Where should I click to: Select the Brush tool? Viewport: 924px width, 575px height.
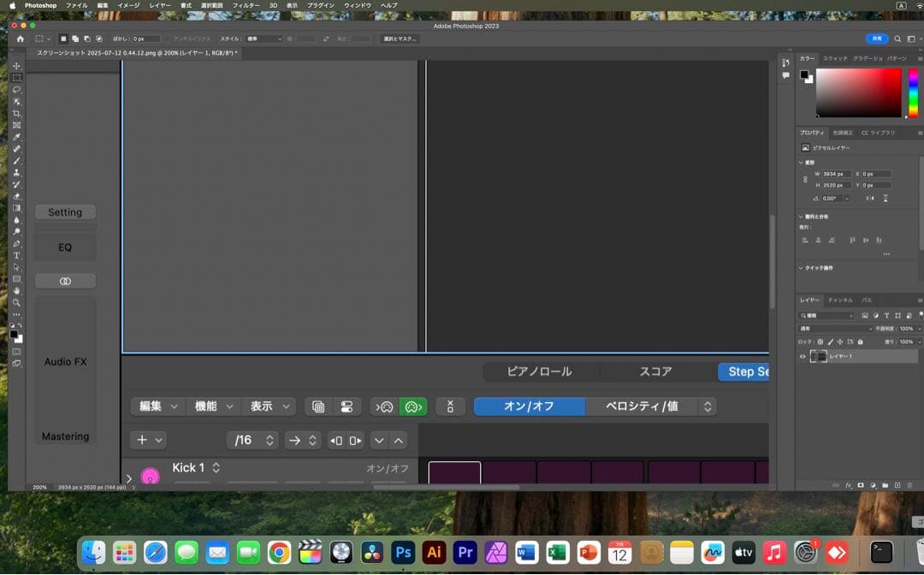tap(16, 160)
